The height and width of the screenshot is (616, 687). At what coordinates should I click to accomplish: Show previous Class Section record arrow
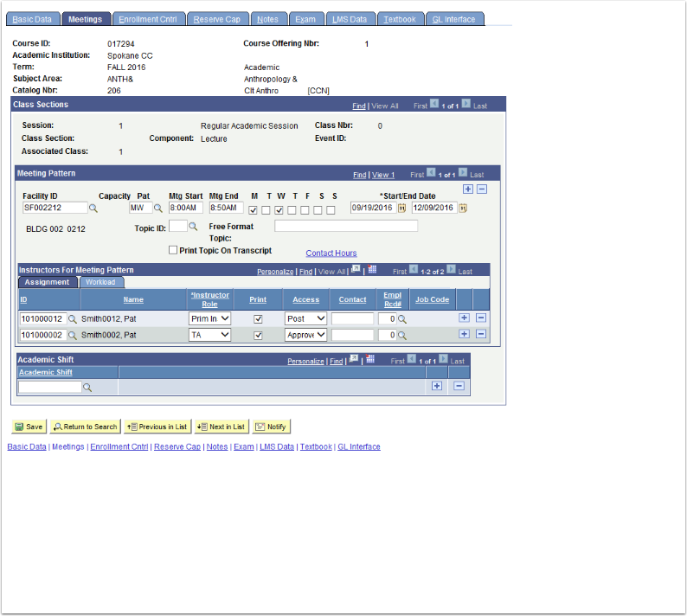[434, 104]
